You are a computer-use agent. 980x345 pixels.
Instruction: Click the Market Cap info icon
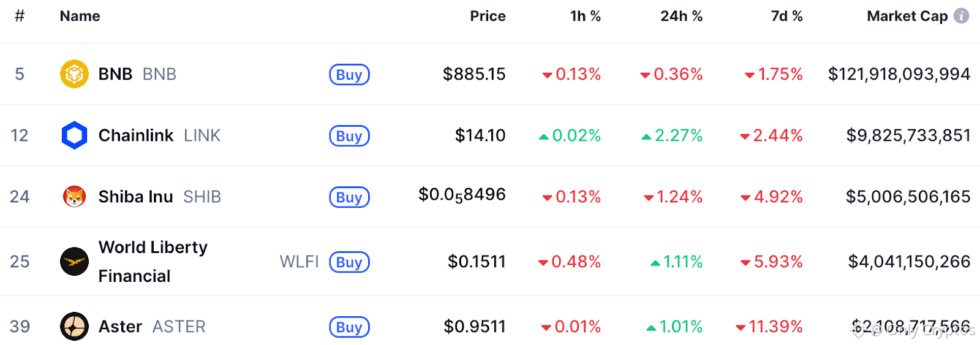pos(962,16)
